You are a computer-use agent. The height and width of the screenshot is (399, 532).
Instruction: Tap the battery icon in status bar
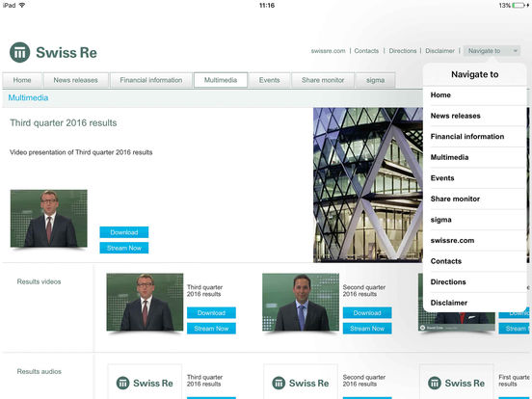pyautogui.click(x=519, y=6)
